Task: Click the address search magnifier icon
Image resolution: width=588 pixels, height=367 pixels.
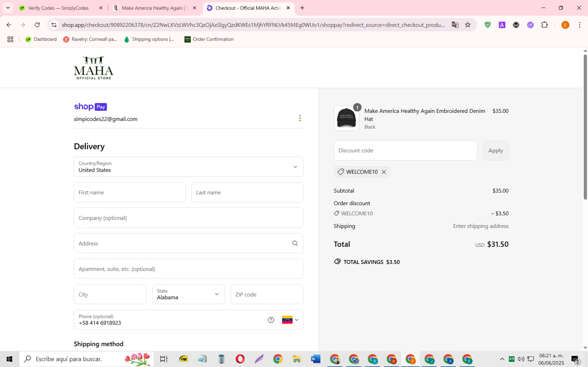Action: pos(295,243)
